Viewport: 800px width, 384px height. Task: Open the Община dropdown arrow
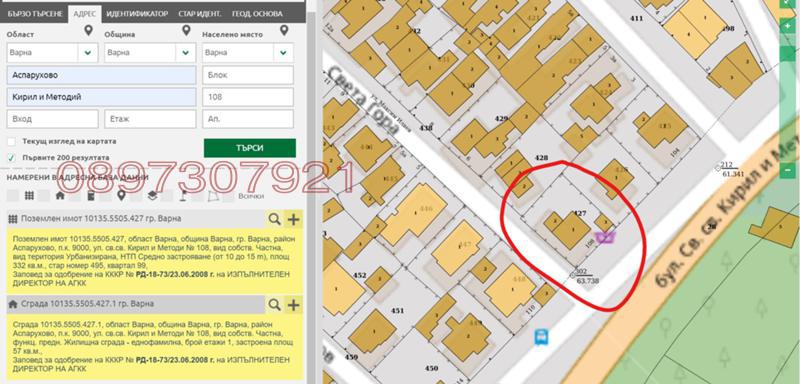click(x=186, y=53)
